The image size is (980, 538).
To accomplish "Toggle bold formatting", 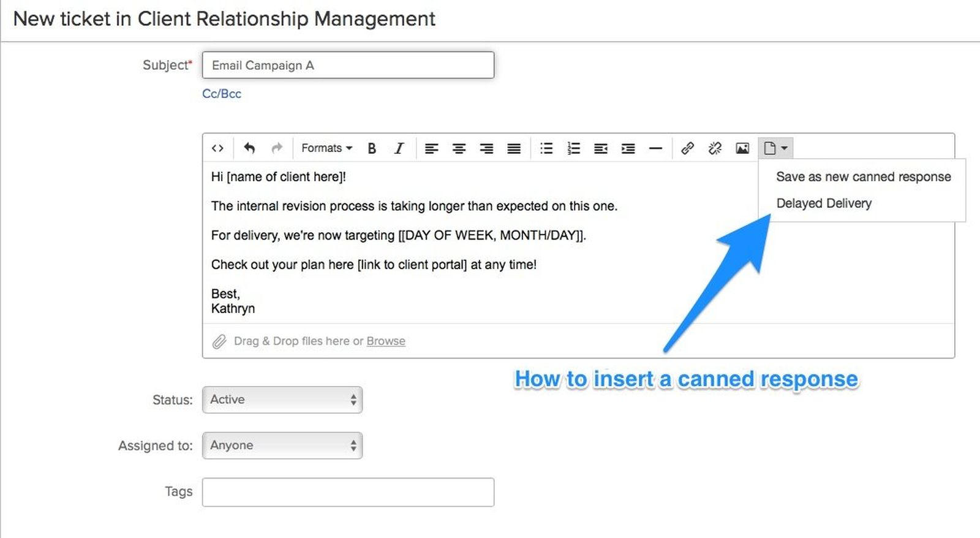I will click(x=372, y=148).
